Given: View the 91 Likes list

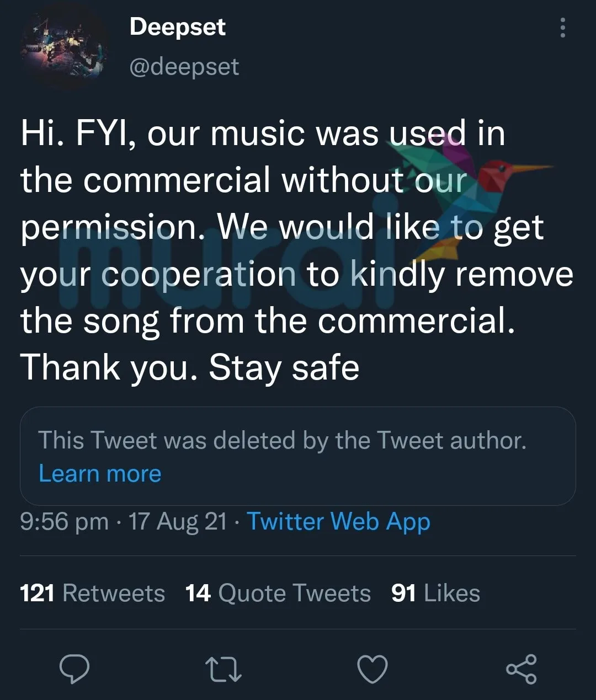Looking at the screenshot, I should 435,594.
